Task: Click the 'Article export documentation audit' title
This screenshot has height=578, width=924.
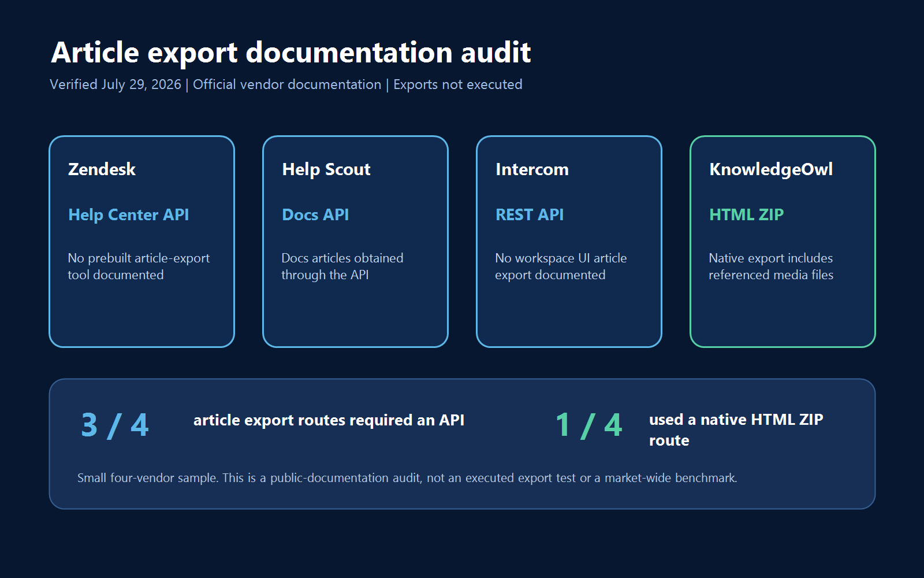Action: (x=290, y=53)
